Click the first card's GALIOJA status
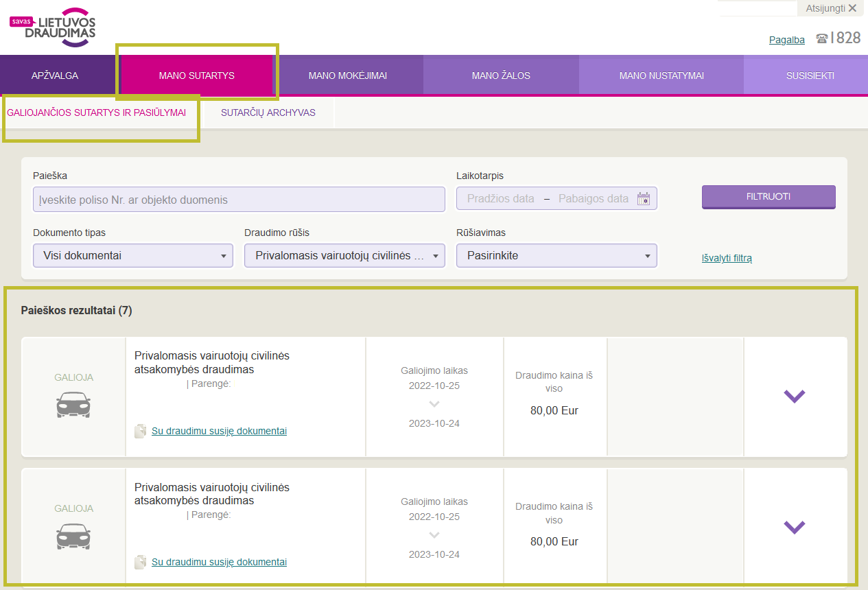 pyautogui.click(x=73, y=377)
